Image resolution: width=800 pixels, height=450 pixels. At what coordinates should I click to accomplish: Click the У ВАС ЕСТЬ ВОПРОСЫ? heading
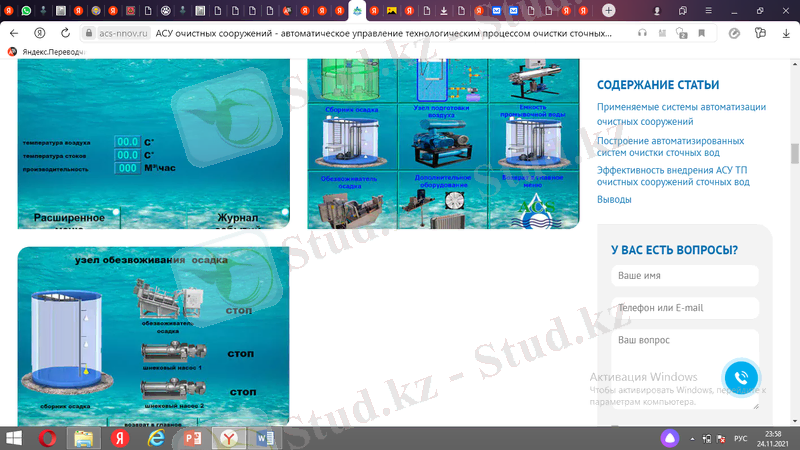tap(674, 250)
